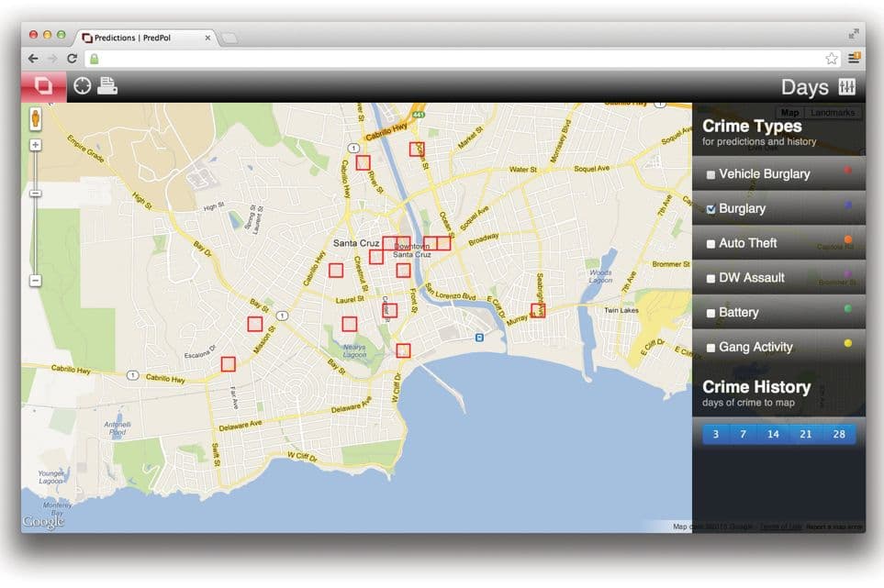Click the Auto Theft label
Image resolution: width=884 pixels, height=588 pixels.
click(747, 243)
